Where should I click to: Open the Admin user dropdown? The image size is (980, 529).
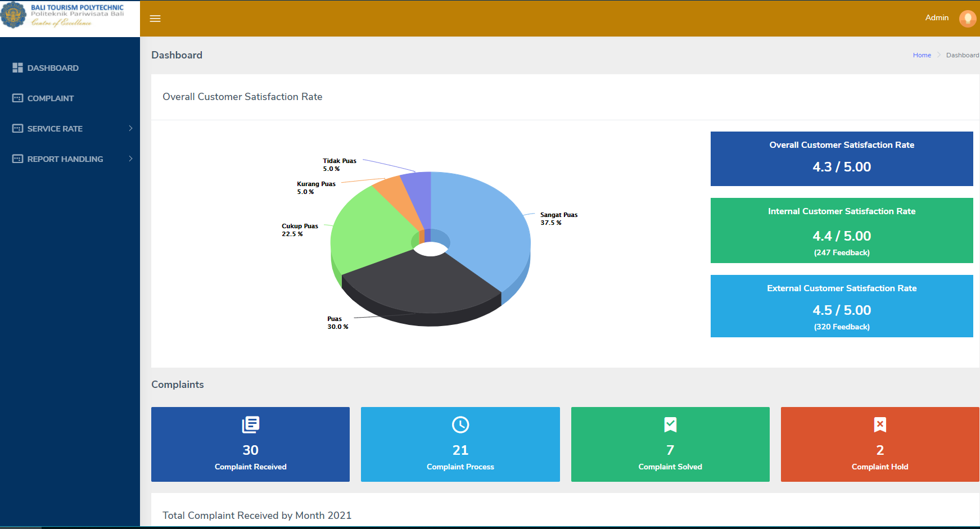click(937, 18)
